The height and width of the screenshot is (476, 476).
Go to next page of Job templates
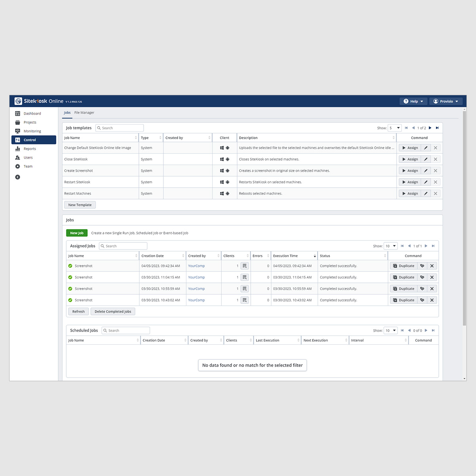(430, 128)
